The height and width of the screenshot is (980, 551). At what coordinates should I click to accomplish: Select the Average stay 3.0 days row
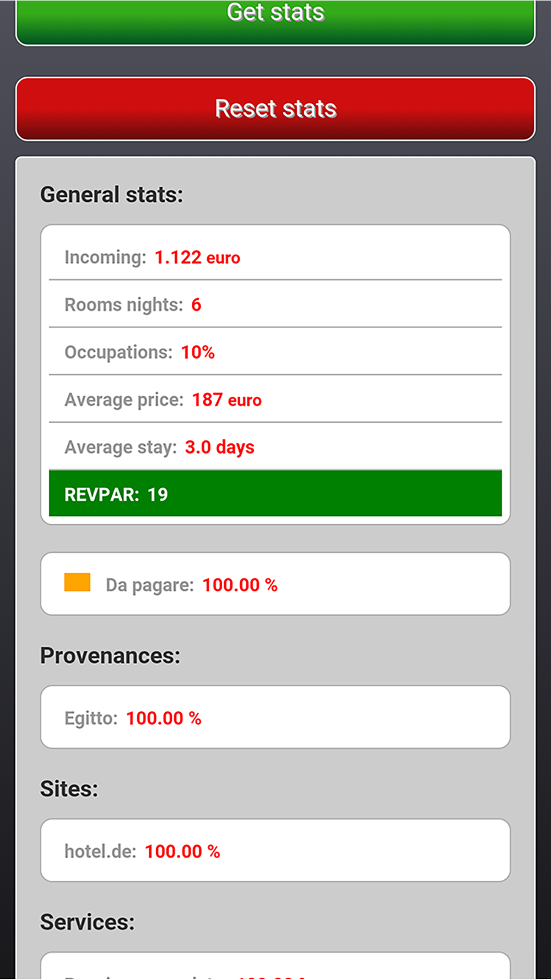(x=275, y=446)
